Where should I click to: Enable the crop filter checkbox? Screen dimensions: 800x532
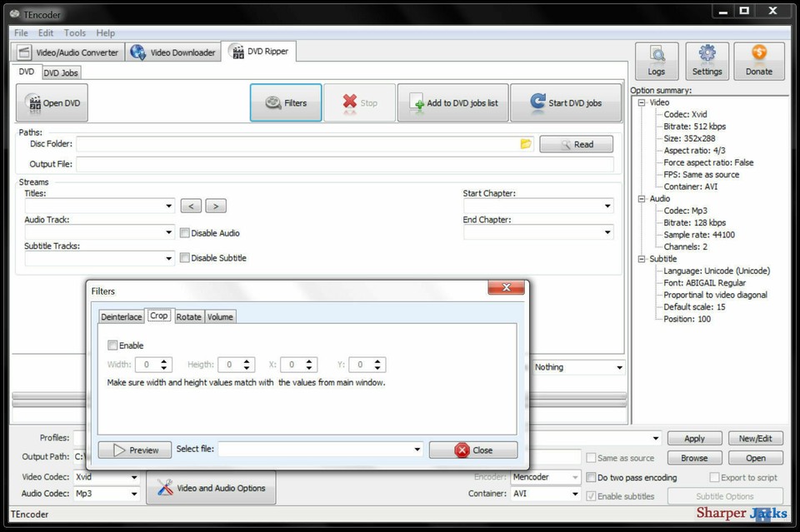point(112,345)
